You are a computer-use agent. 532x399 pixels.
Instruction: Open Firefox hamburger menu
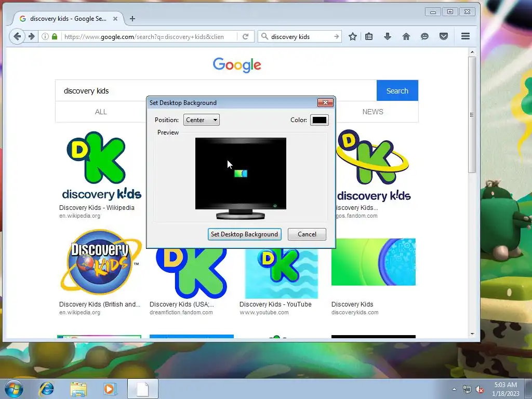(465, 36)
